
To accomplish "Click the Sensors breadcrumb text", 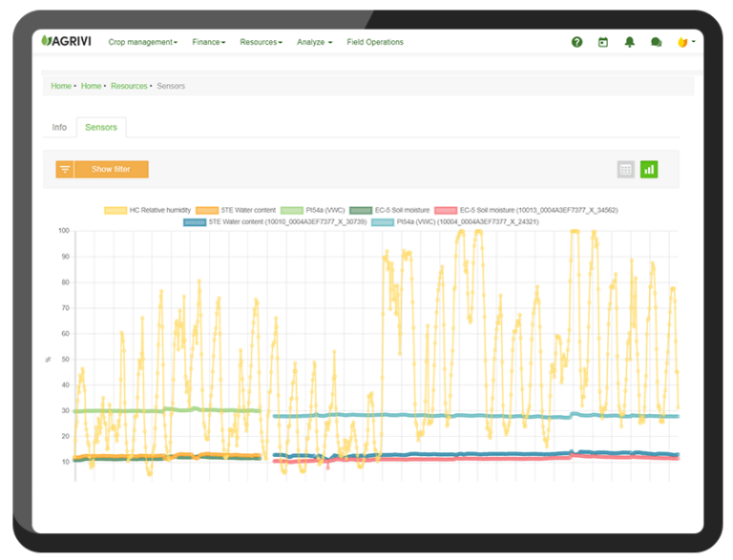I will point(171,86).
